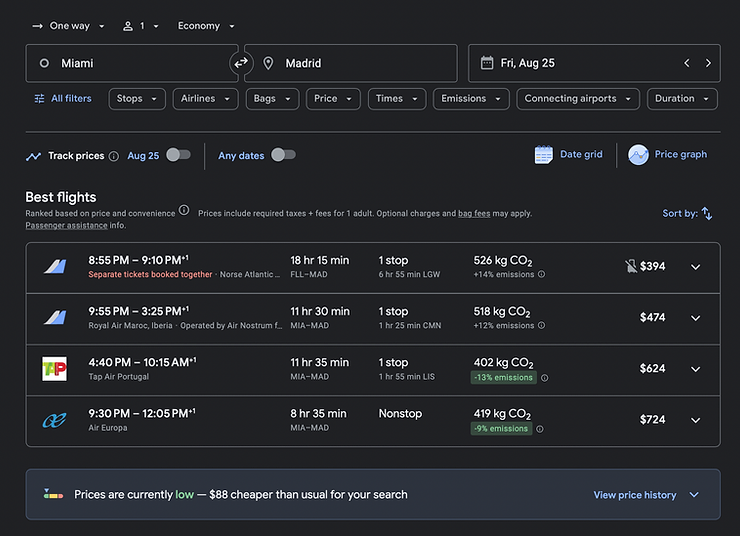Go to next date arrow
Screen dimensions: 740x536
[708, 63]
